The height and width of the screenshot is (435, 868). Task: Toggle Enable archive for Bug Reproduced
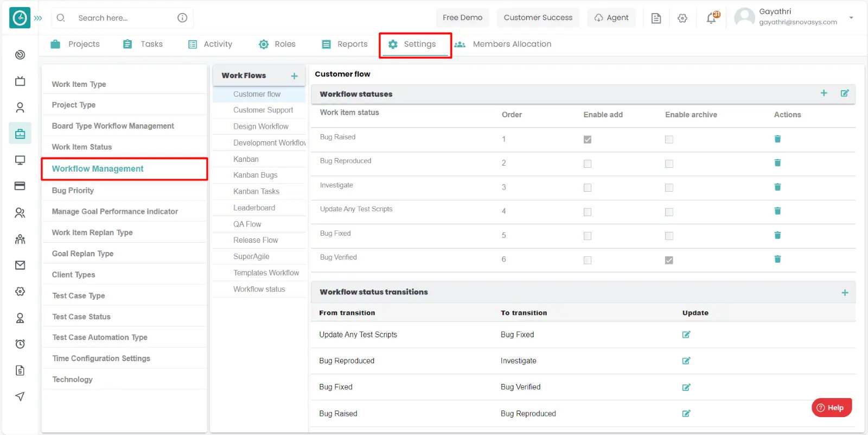(669, 163)
